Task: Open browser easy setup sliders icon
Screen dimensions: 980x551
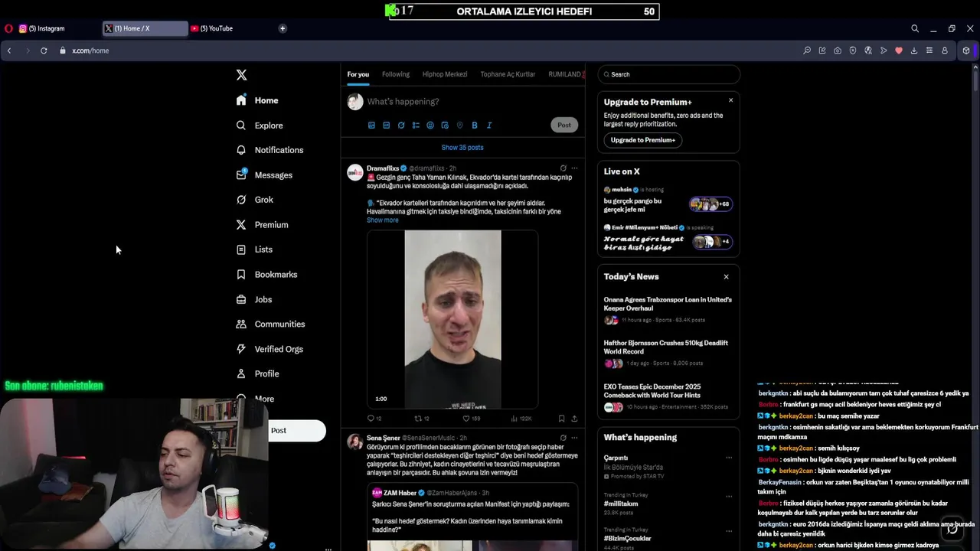Action: [x=929, y=51]
